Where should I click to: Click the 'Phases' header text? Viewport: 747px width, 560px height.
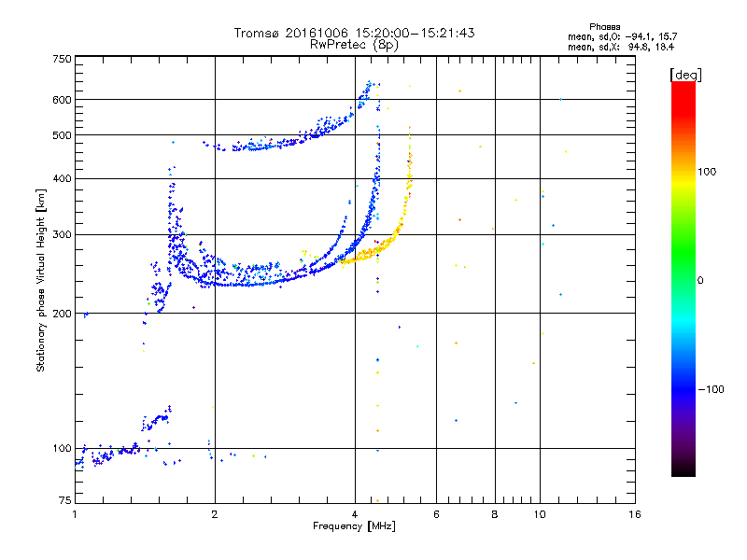pyautogui.click(x=604, y=27)
